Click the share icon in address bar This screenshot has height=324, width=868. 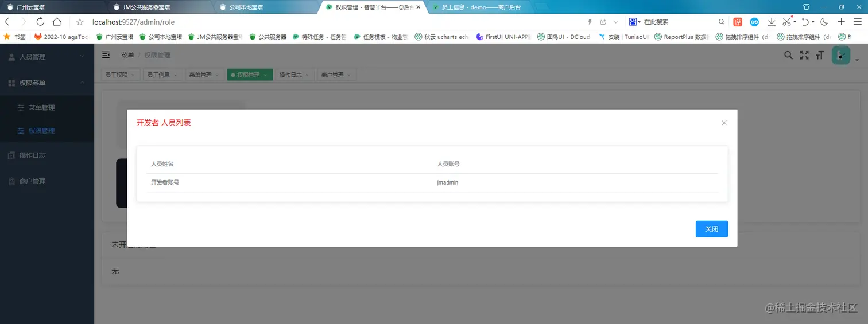click(x=603, y=22)
